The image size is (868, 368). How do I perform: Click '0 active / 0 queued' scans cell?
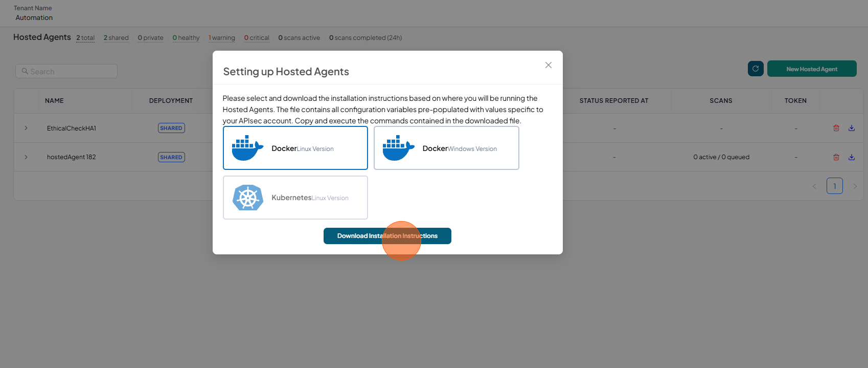[721, 157]
